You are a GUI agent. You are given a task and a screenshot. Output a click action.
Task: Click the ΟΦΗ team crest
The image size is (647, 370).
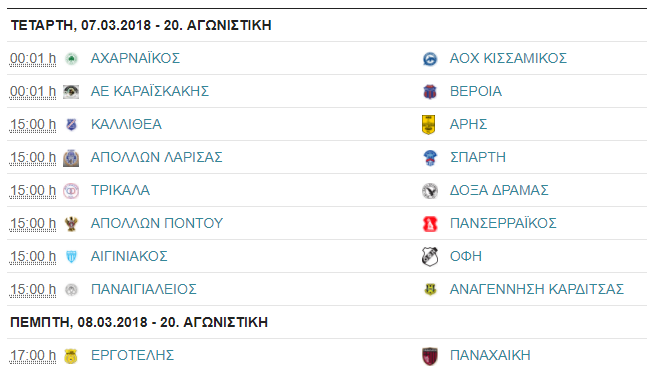click(430, 257)
